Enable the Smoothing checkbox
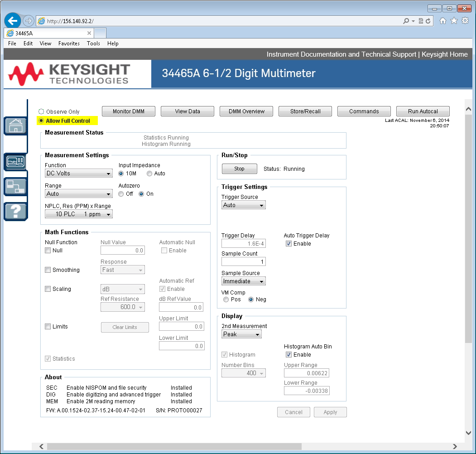 tap(48, 270)
